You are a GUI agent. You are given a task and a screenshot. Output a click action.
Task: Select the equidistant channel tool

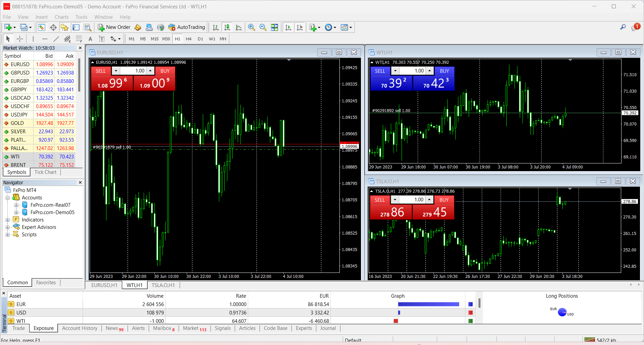point(67,39)
